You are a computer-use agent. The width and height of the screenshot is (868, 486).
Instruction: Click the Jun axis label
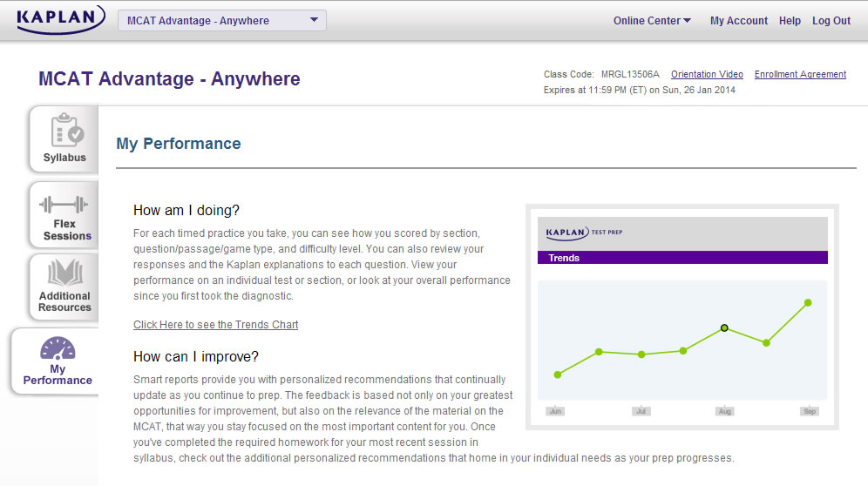click(555, 411)
